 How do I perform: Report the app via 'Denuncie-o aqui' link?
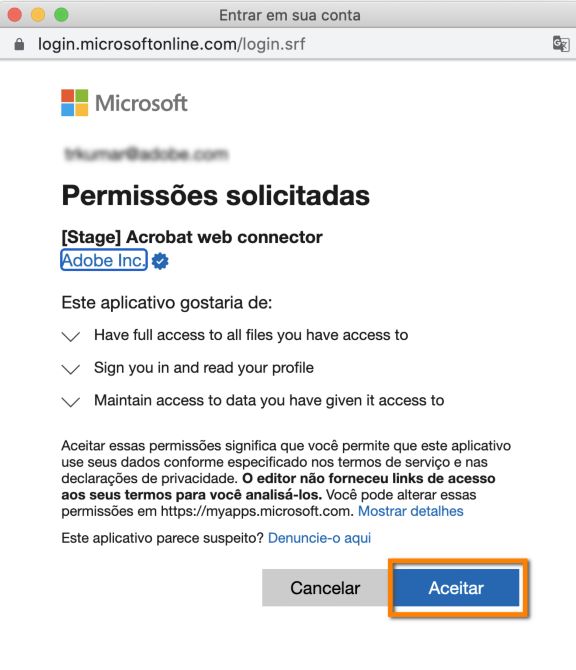click(319, 538)
